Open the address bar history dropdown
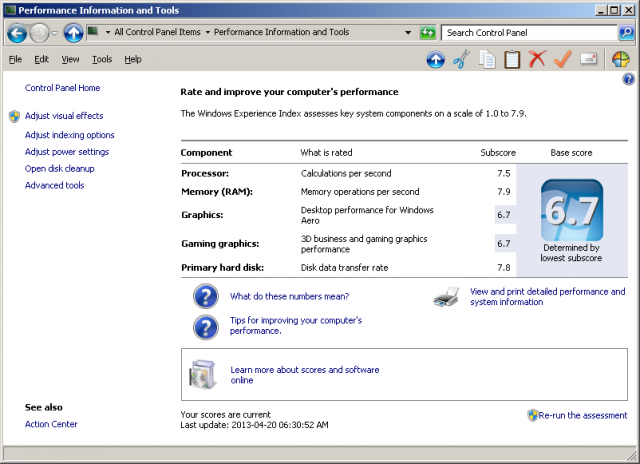This screenshot has height=464, width=640. tap(408, 33)
